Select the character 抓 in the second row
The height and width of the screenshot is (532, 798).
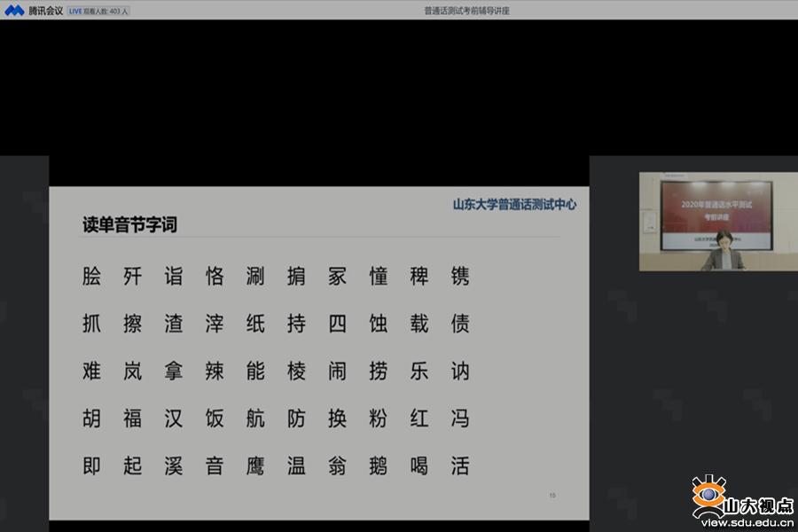coord(92,324)
